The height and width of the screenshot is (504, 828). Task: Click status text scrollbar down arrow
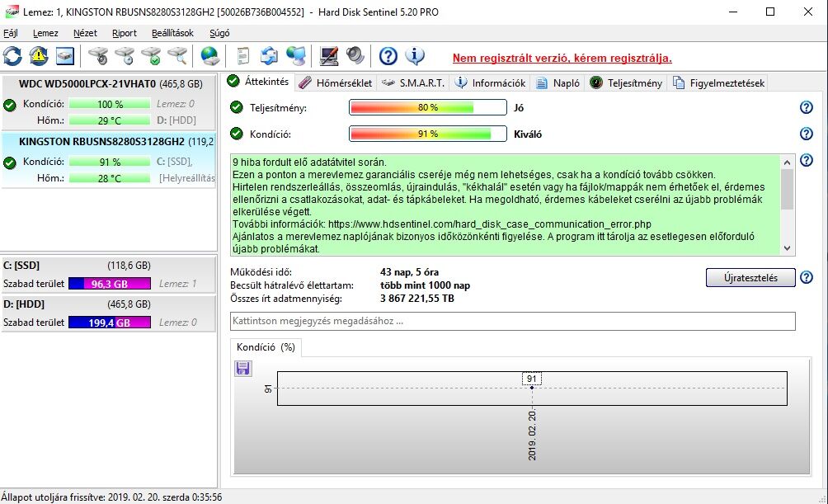coord(788,248)
